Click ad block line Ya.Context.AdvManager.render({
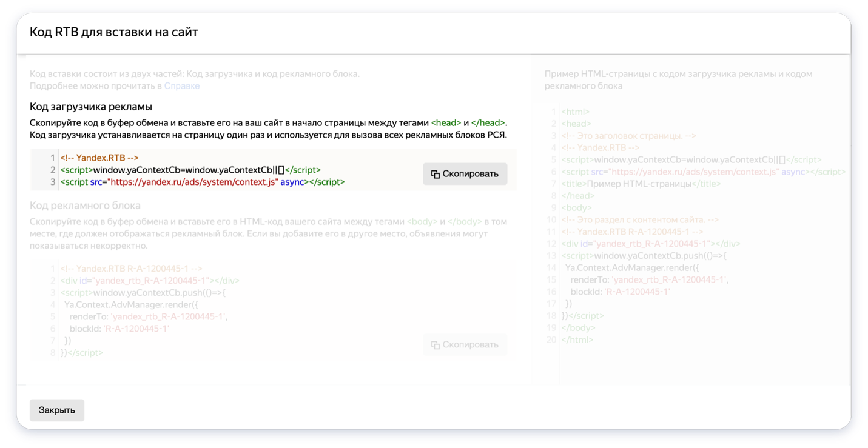Viewport: 868px width, 448px height. (132, 305)
